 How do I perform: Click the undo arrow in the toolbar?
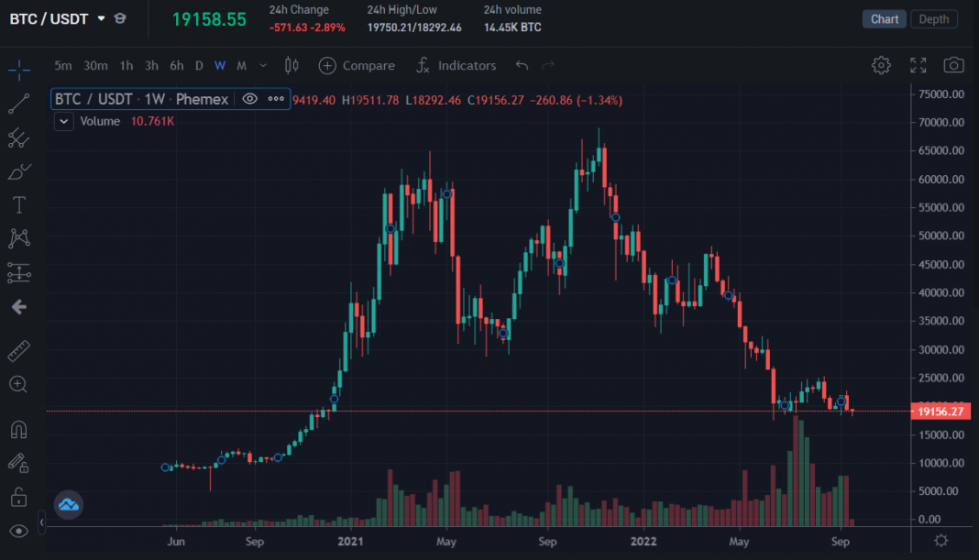point(522,65)
